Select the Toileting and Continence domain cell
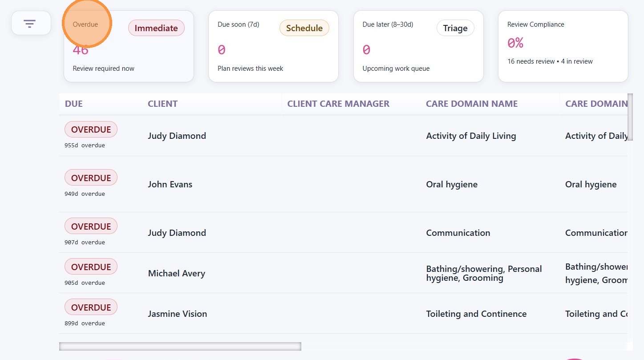Viewport: 644px width, 360px height. [476, 314]
